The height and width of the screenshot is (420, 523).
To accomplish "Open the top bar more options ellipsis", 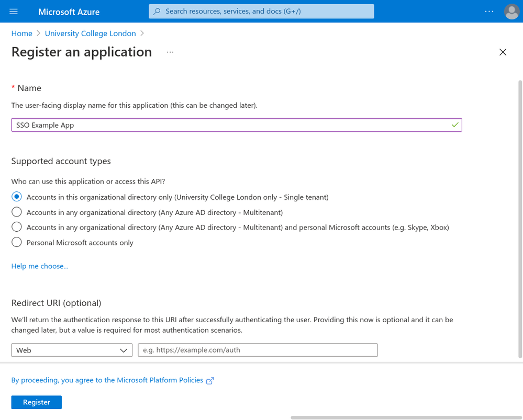I will coord(489,12).
